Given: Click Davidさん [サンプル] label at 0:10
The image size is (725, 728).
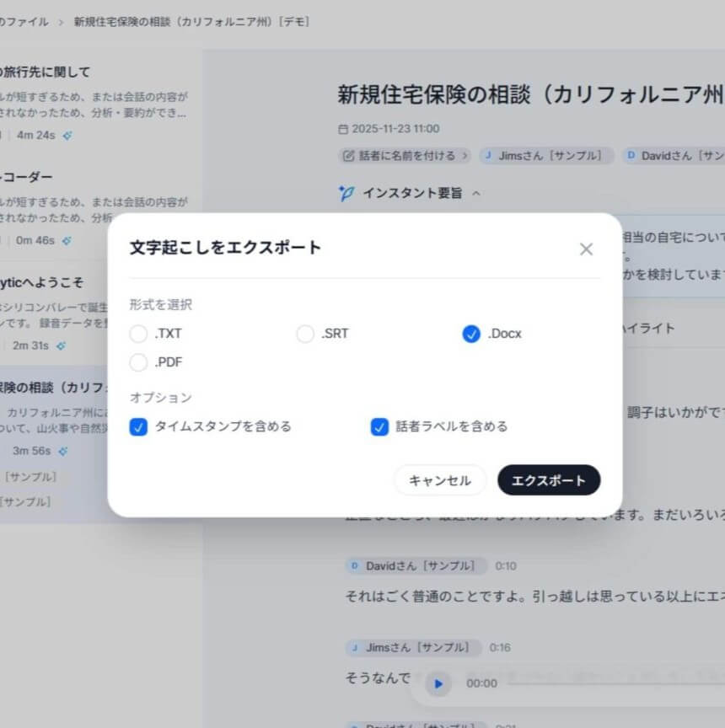Looking at the screenshot, I should 416,566.
